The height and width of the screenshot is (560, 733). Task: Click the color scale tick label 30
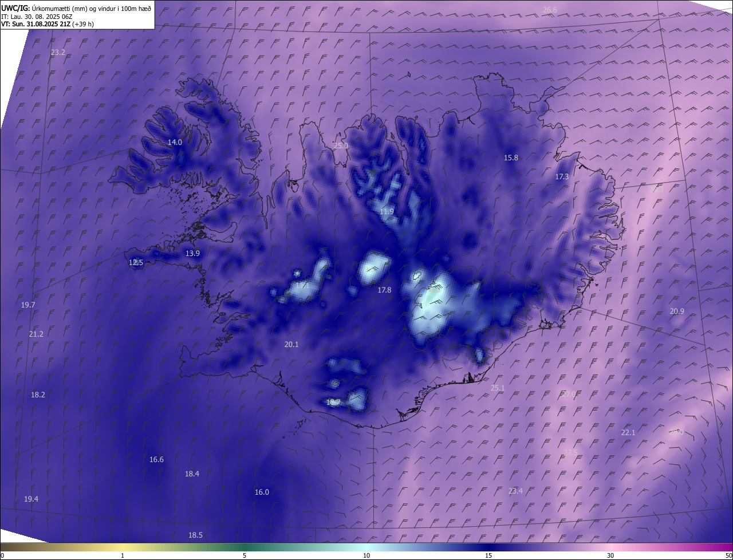coord(610,555)
